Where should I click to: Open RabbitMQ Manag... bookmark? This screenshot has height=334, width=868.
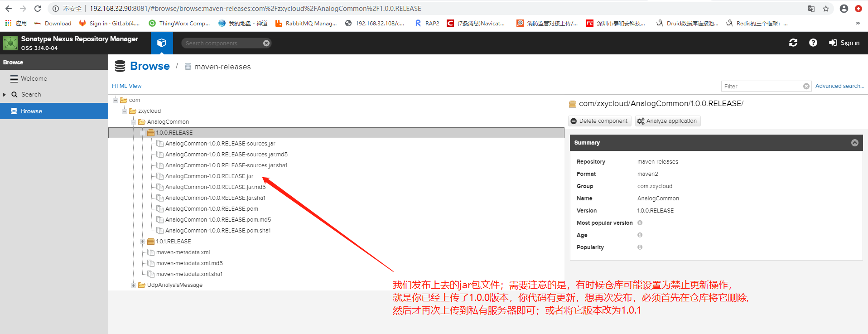pos(306,23)
